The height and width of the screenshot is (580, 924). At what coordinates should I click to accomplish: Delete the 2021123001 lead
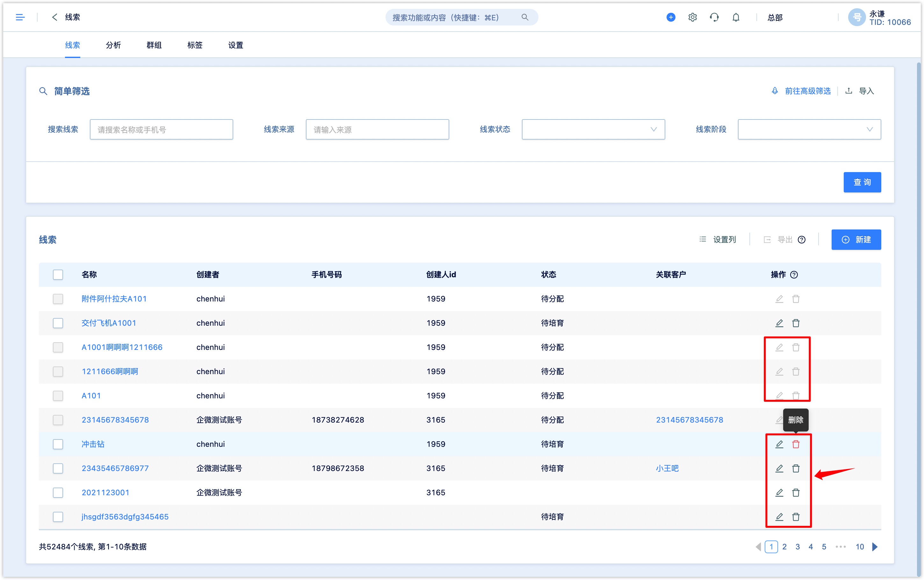click(x=796, y=493)
